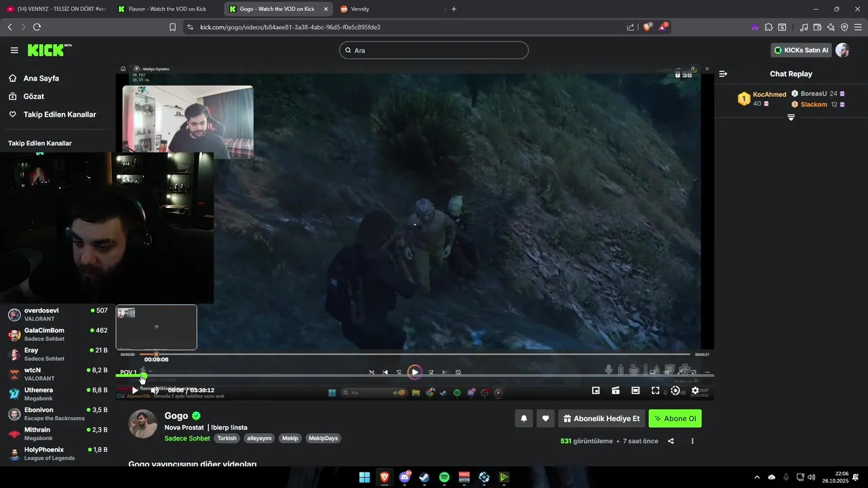Select the alleyayını tag
Viewport: 868px width, 488px height.
click(259, 439)
